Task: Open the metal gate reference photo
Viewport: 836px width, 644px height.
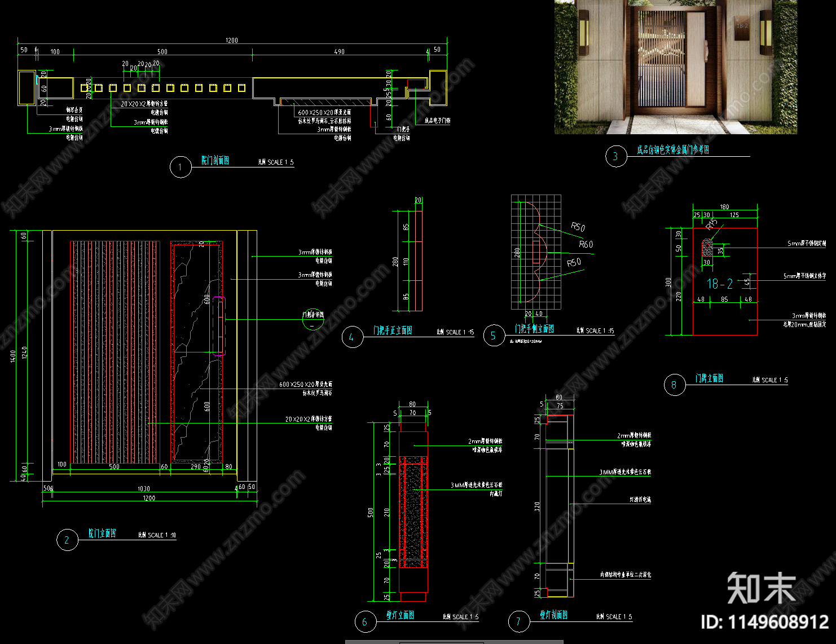Action: [676, 67]
